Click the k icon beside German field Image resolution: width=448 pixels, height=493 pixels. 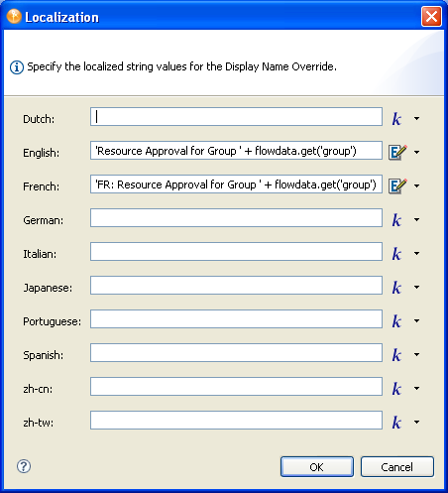tap(396, 220)
